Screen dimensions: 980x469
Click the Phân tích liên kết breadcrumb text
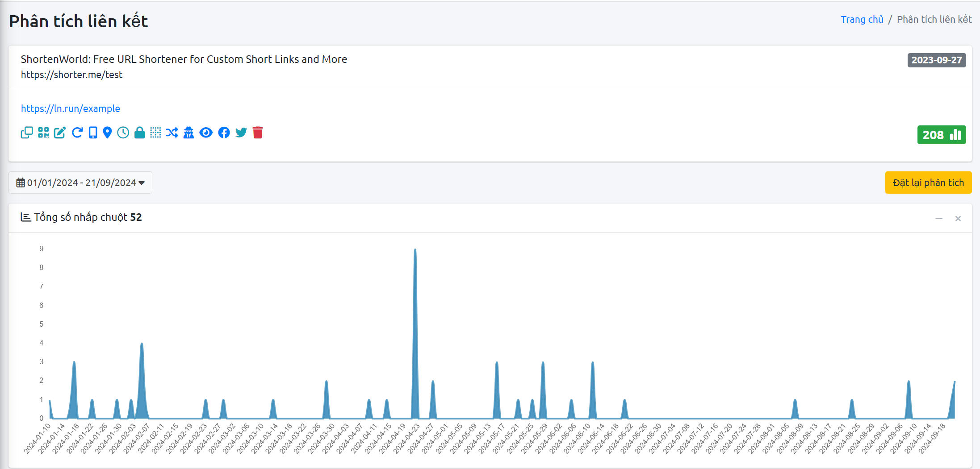(934, 20)
